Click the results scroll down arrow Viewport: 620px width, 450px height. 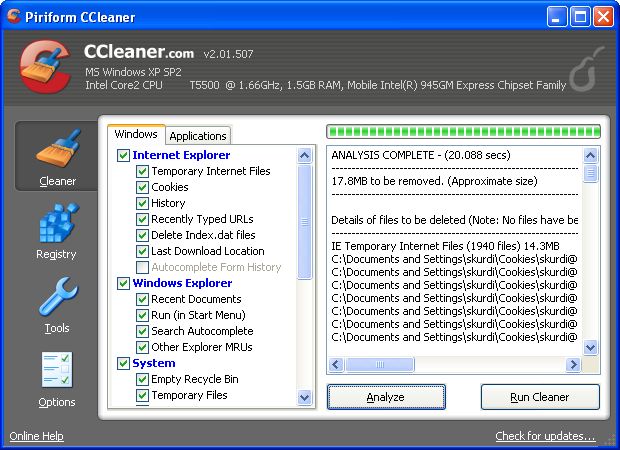(590, 348)
